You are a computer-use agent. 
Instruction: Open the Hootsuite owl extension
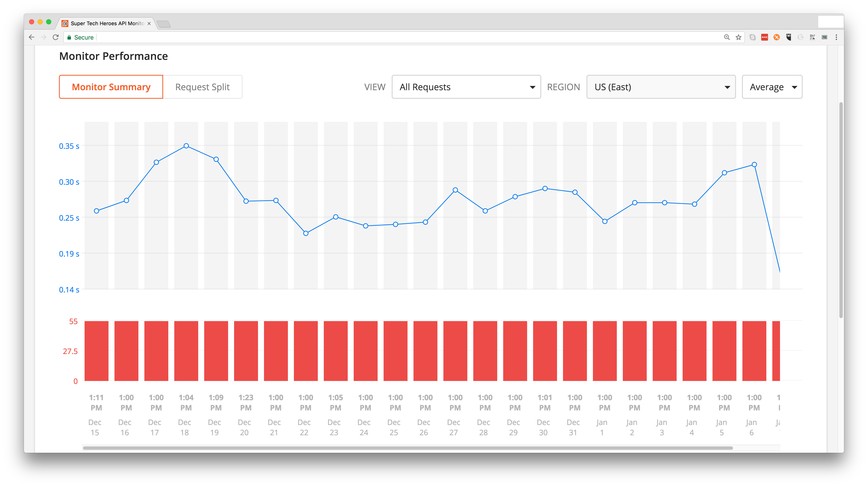789,37
